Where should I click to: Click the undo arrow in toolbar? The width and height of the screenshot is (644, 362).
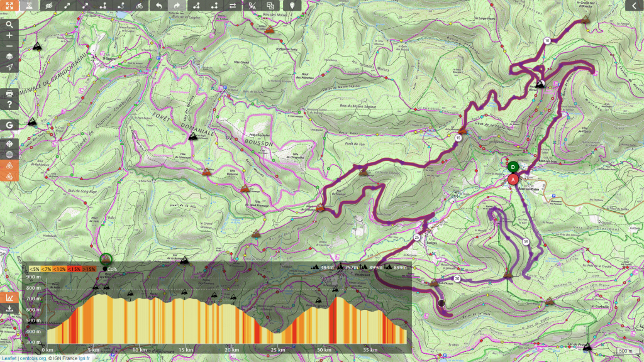pyautogui.click(x=159, y=6)
